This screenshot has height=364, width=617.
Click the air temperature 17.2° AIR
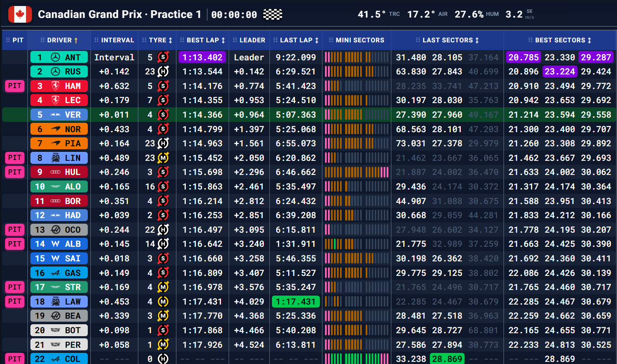427,14
